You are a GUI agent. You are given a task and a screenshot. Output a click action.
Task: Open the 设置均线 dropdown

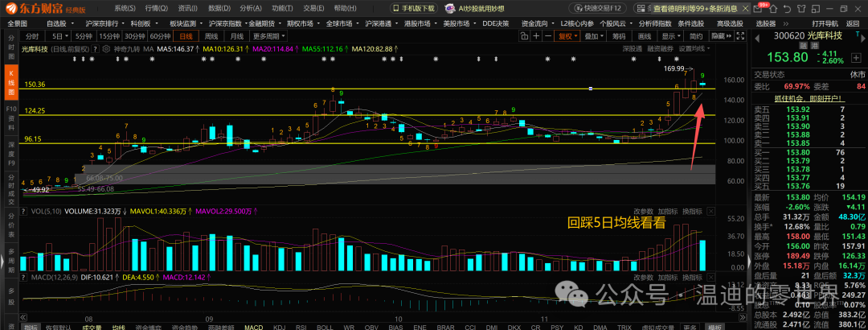pos(694,49)
